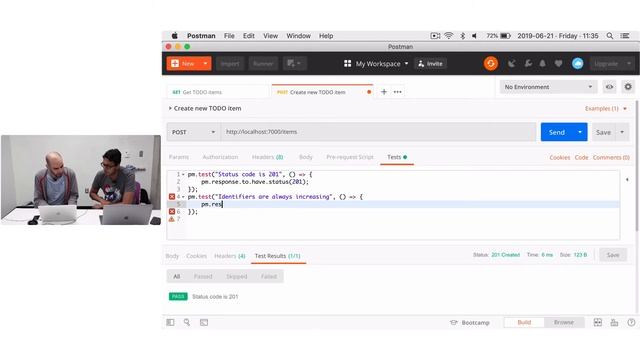Screen dimensions: 640x360
Task: Click the Runner button
Action: point(263,64)
